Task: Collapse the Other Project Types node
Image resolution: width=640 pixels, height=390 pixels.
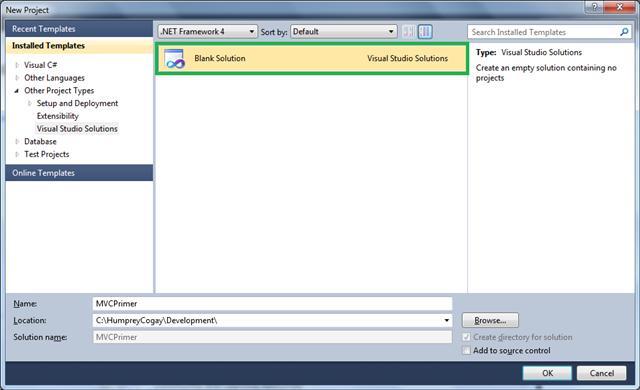Action: point(17,91)
